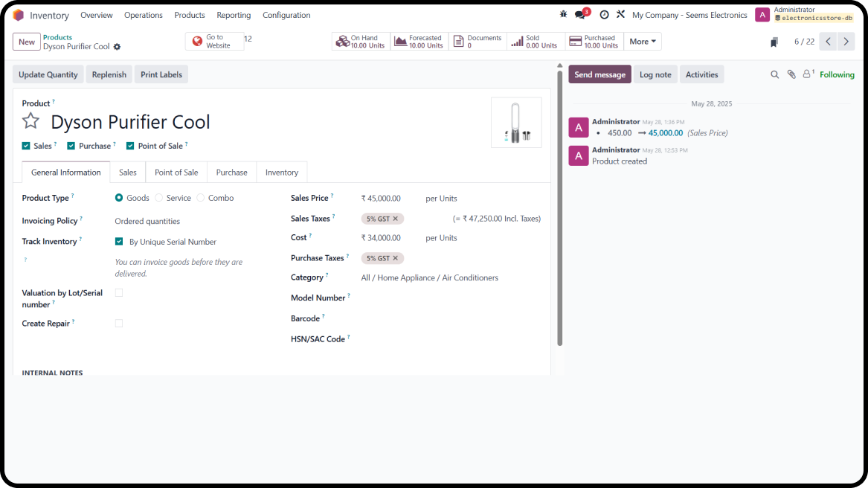Search messages using chatter magnifier icon
This screenshot has width=868, height=488.
tap(774, 74)
